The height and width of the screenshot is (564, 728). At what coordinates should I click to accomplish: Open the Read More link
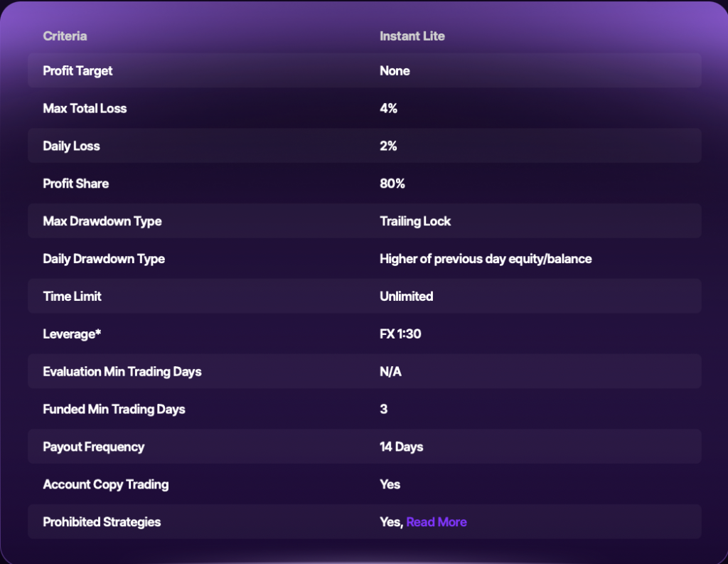[437, 522]
